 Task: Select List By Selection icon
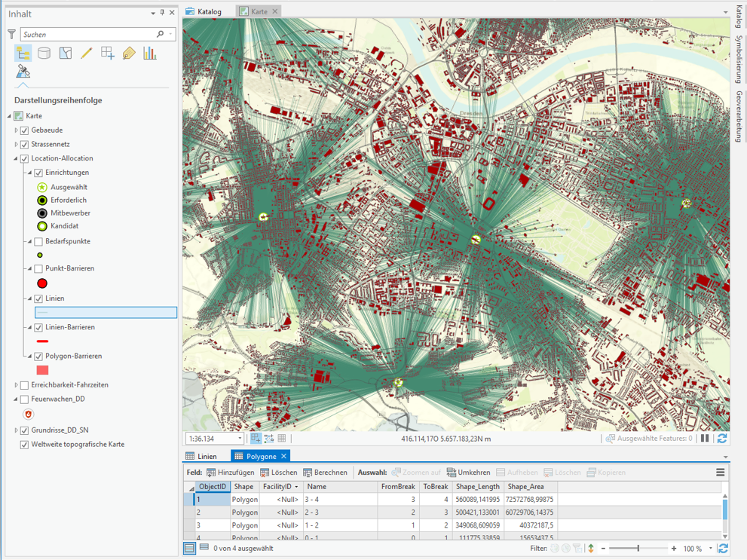pyautogui.click(x=66, y=53)
